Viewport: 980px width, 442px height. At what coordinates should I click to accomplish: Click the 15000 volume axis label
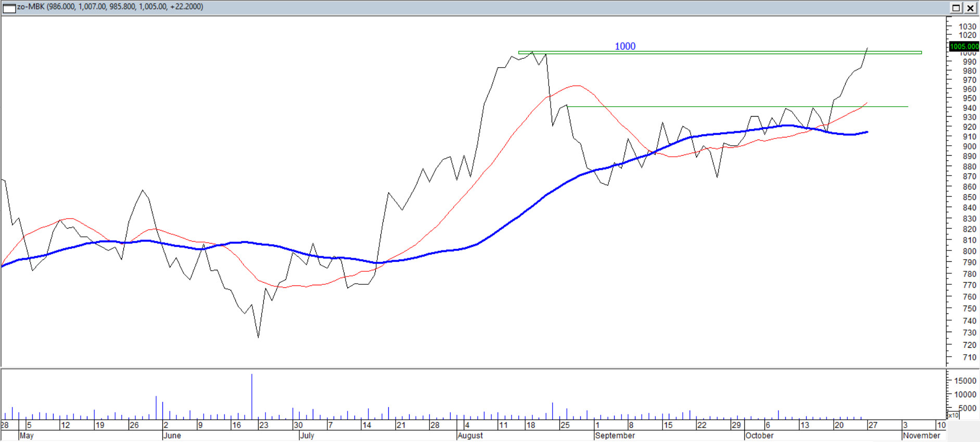point(965,381)
